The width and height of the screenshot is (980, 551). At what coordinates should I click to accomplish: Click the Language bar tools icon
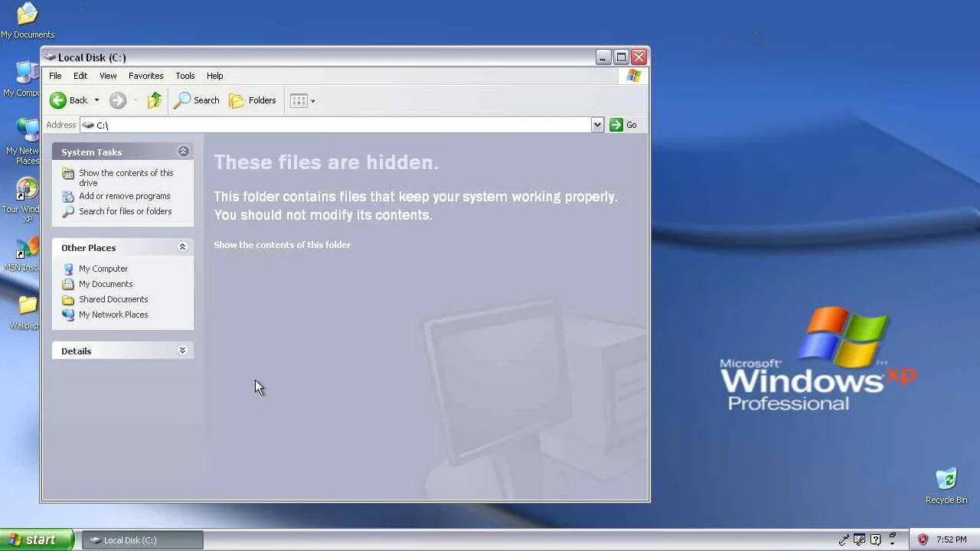(x=860, y=540)
